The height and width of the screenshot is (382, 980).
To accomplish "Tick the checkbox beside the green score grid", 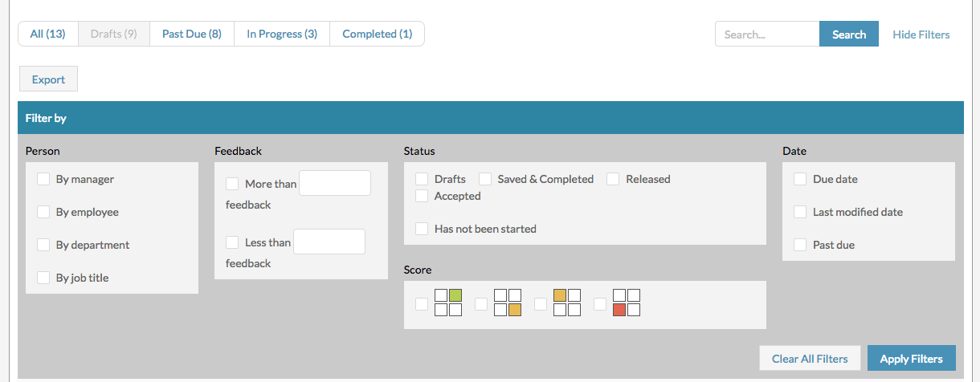I will click(422, 303).
